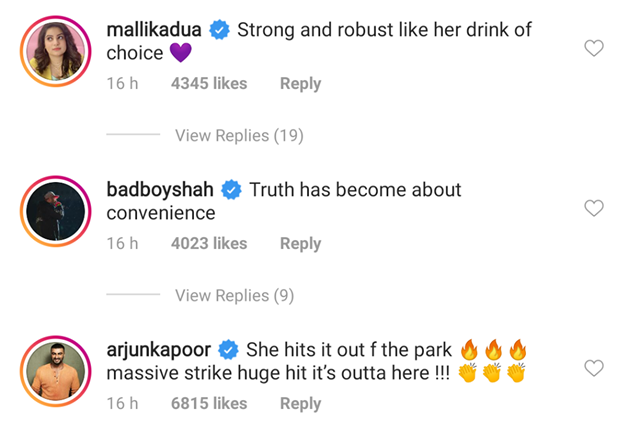Like badboyshah's comment with heart icon
Image resolution: width=640 pixels, height=445 pixels.
(594, 208)
